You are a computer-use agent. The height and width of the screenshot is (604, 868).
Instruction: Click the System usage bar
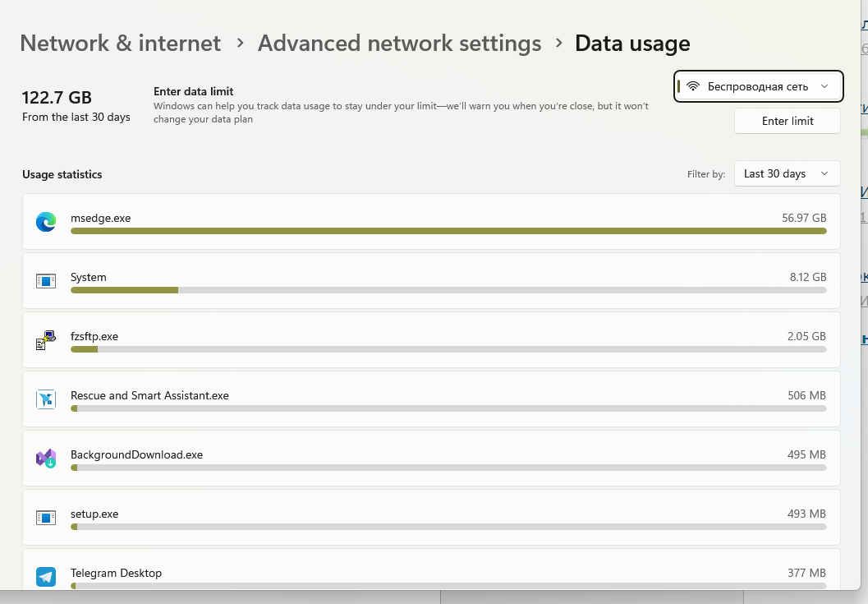pos(448,290)
